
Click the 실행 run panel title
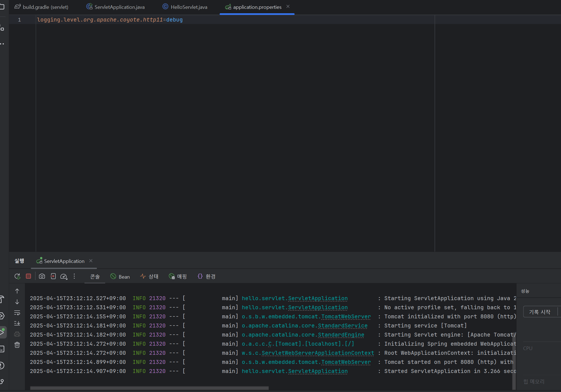point(19,261)
